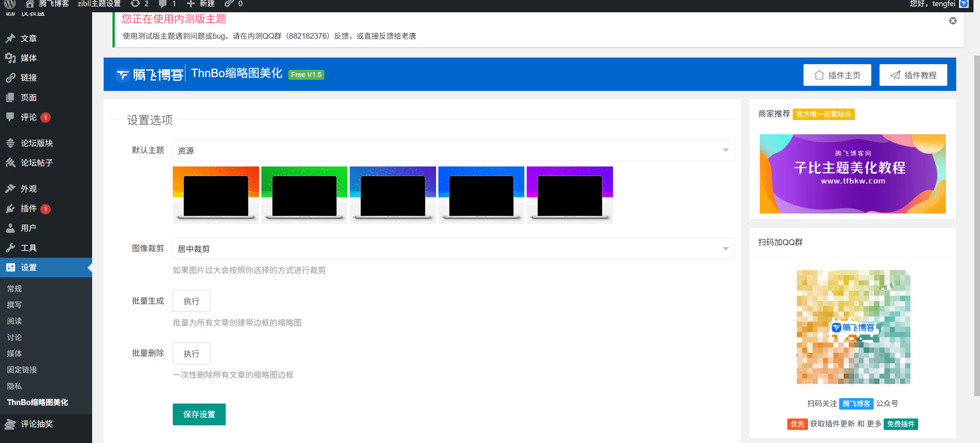
Task: Click the 媒体 media icon in sidebar
Action: click(x=10, y=58)
